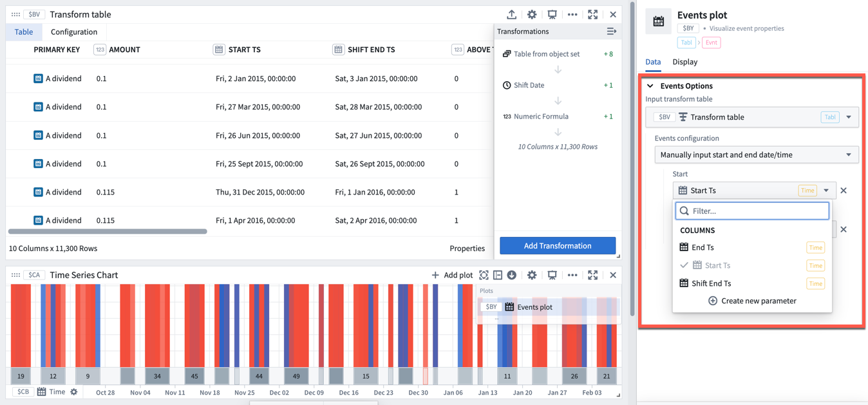Screen dimensions: 868x405
Task: Click the Amount column 123 type icon
Action: click(100, 50)
